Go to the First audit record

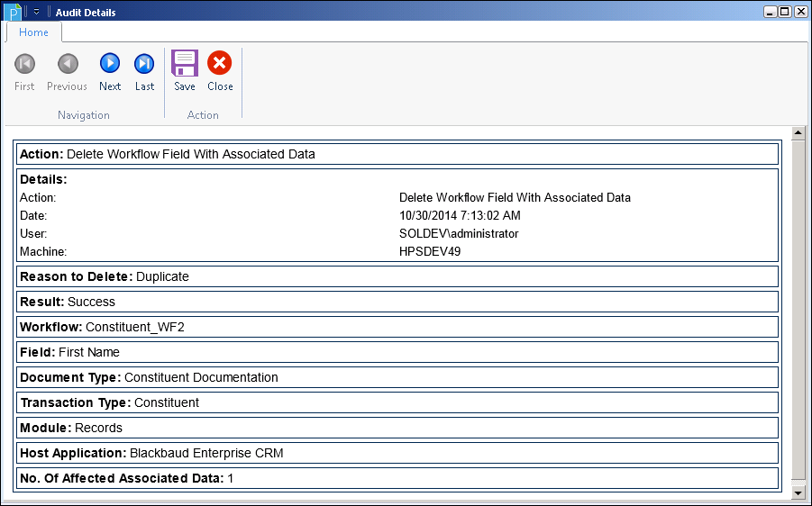point(24,64)
